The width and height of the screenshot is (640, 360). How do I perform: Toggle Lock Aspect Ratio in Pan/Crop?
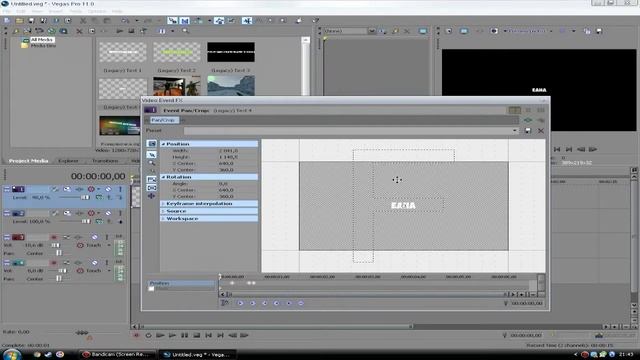click(151, 179)
